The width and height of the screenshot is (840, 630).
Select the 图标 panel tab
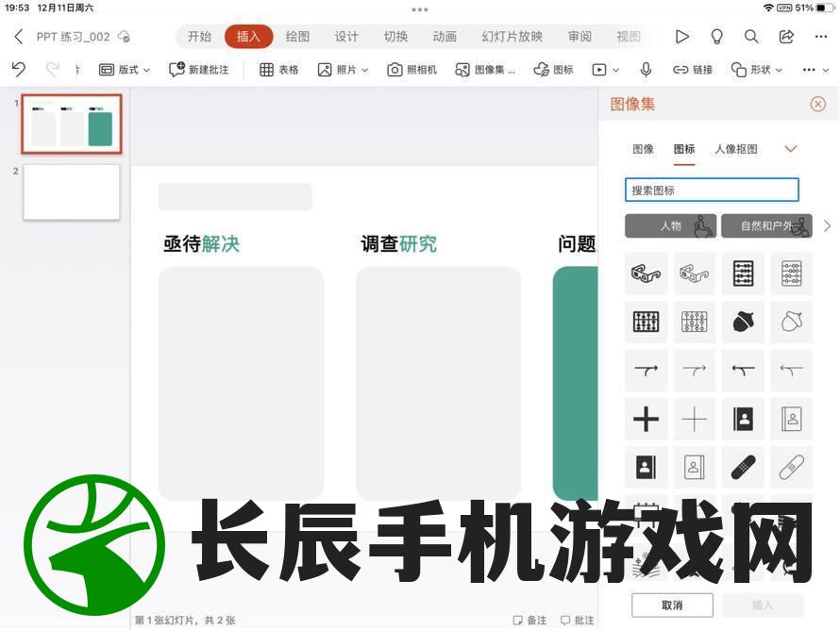pyautogui.click(x=684, y=149)
